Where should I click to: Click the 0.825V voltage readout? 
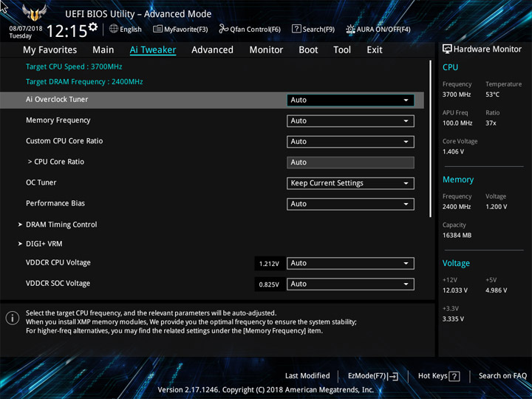tap(270, 284)
